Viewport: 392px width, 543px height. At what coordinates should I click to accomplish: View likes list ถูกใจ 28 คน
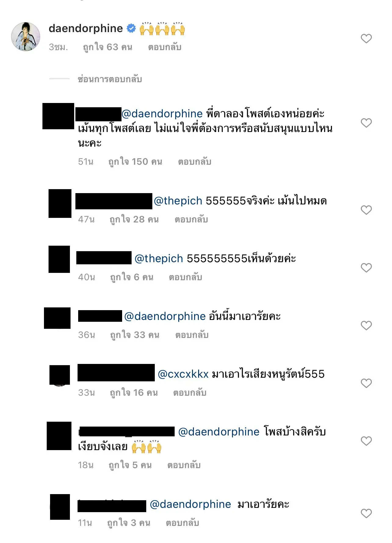click(134, 219)
